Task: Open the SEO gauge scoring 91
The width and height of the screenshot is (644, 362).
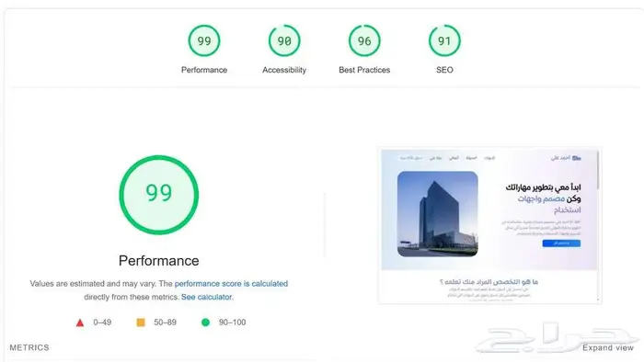Action: [444, 40]
